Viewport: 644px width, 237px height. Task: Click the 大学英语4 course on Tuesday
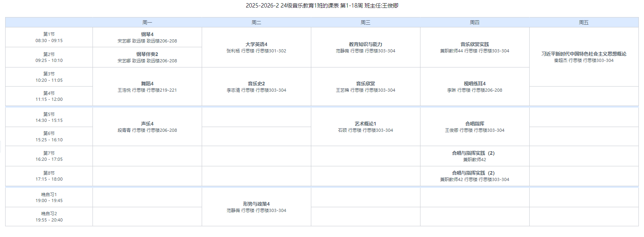[x=256, y=47]
